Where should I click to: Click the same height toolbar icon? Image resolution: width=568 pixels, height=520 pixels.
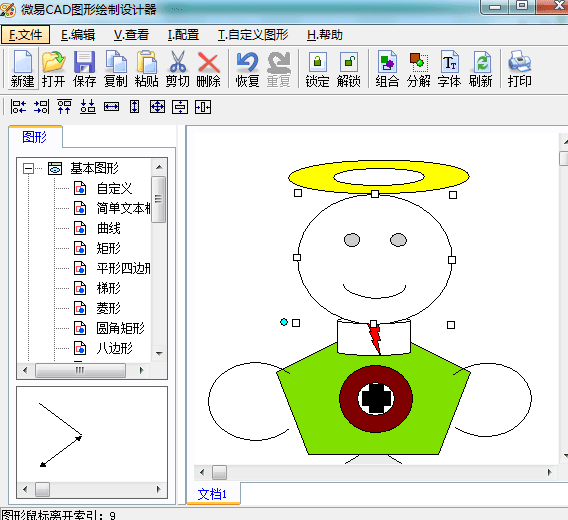134,107
